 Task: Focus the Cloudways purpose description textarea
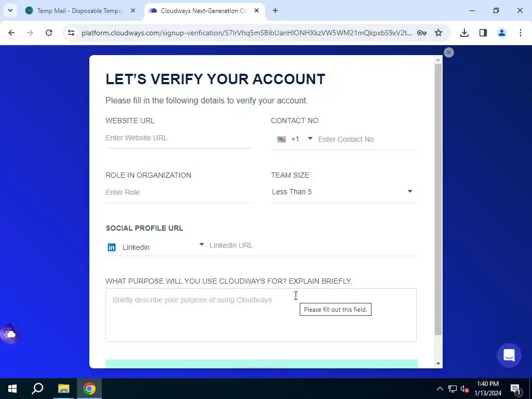pos(261,315)
